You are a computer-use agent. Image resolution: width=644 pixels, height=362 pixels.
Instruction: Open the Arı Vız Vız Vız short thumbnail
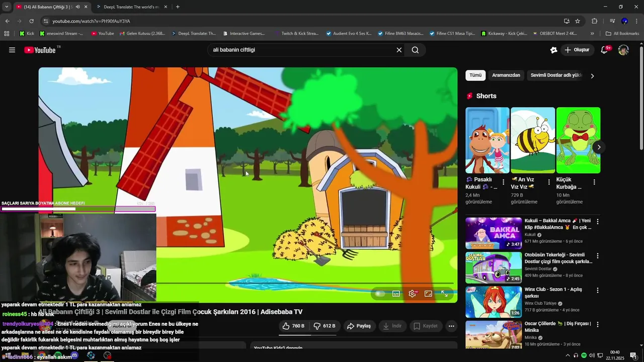click(x=533, y=140)
